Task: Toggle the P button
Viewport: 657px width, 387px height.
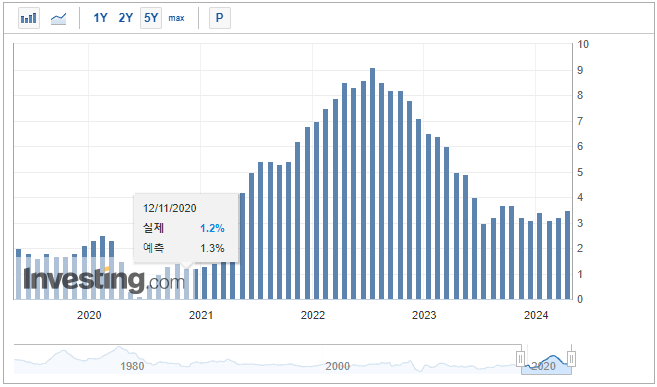Action: (220, 18)
